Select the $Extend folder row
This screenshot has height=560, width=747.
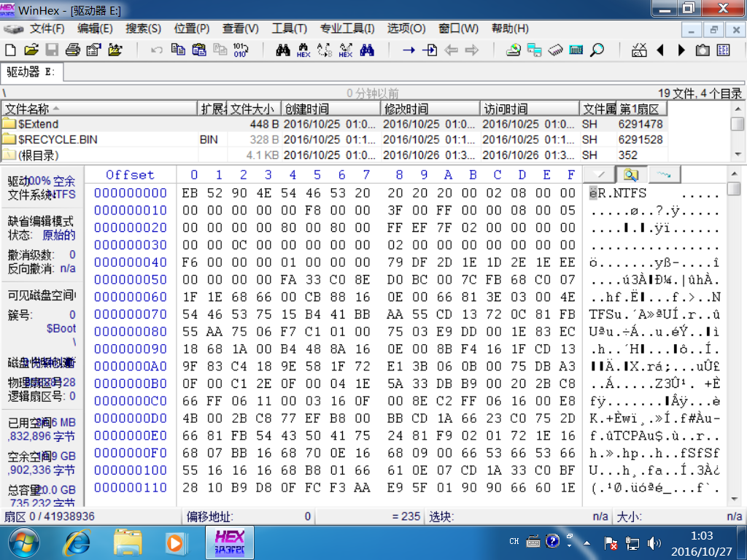[333, 124]
